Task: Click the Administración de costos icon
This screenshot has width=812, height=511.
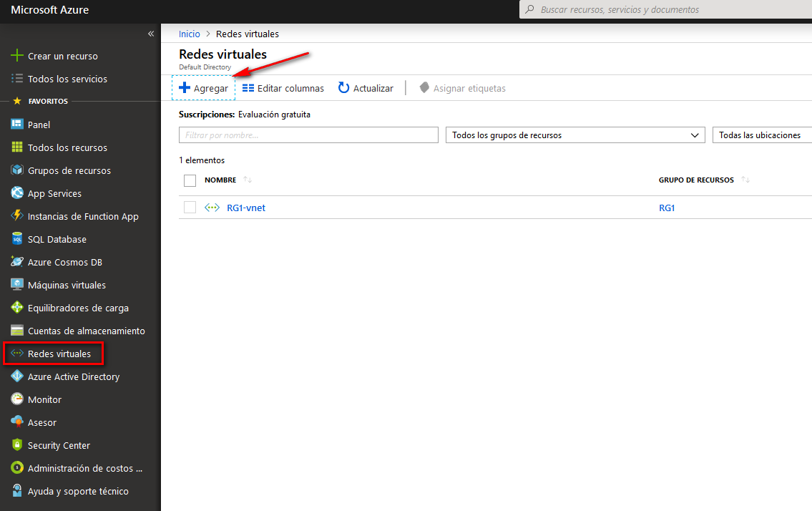Action: point(17,467)
